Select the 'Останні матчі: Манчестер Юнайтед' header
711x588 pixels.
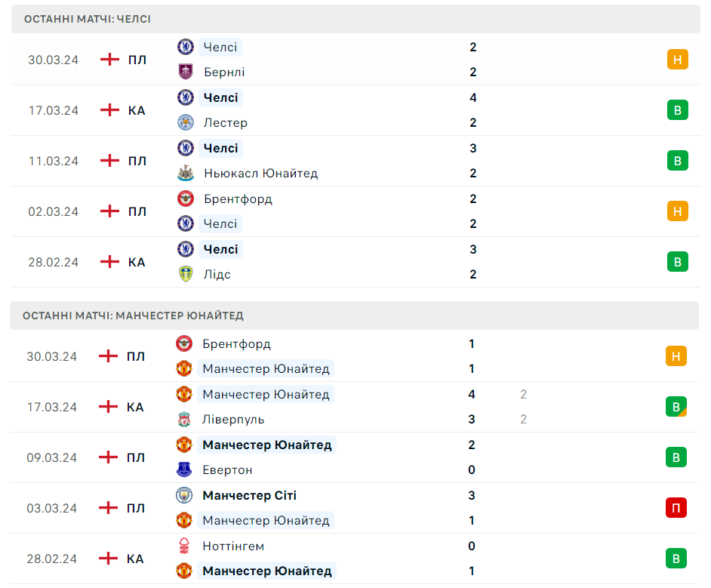click(x=133, y=316)
